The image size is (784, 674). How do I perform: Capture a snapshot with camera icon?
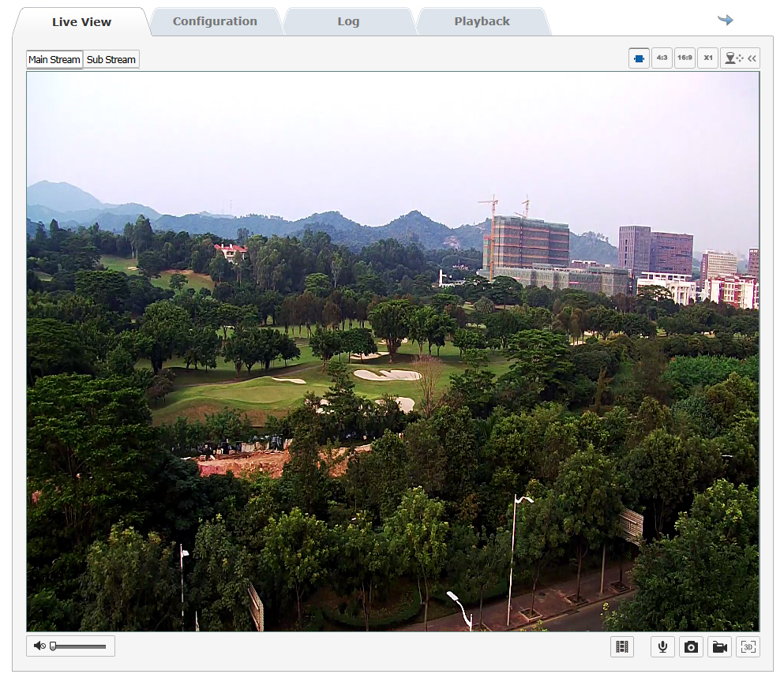tap(691, 647)
